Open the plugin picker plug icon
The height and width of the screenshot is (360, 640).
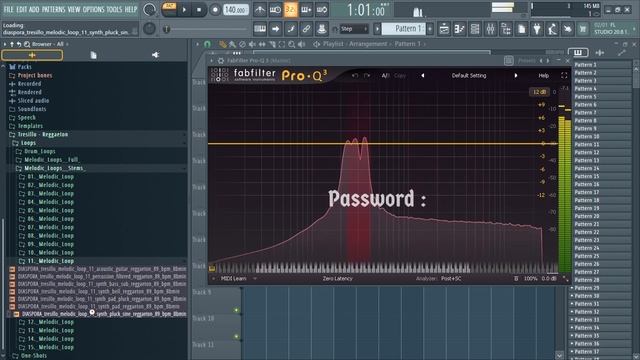[x=537, y=29]
